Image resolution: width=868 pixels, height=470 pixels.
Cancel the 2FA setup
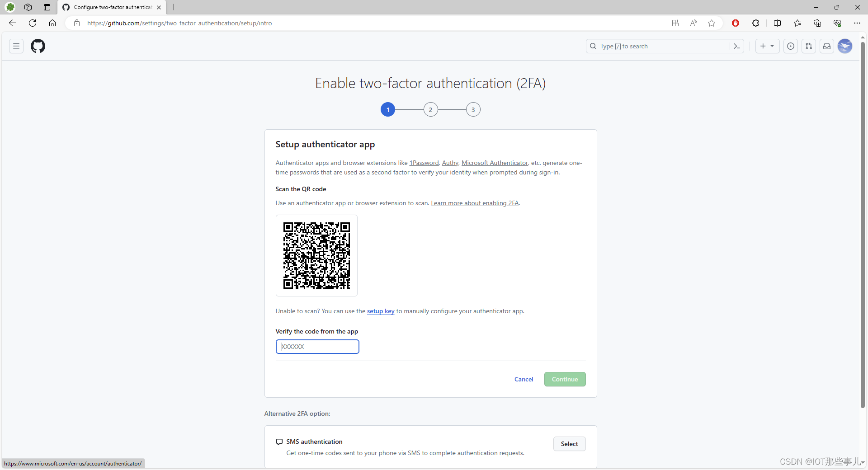[524, 379]
